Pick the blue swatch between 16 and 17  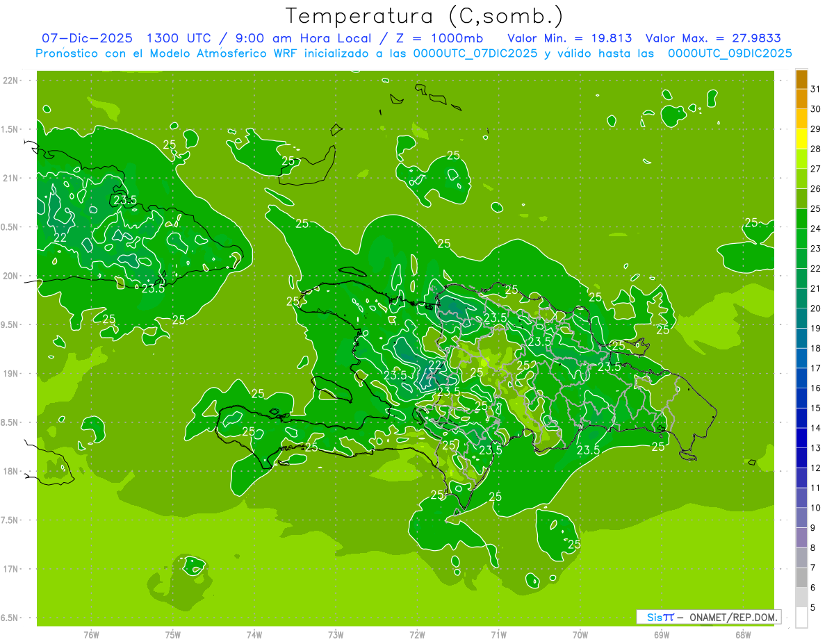coord(801,378)
